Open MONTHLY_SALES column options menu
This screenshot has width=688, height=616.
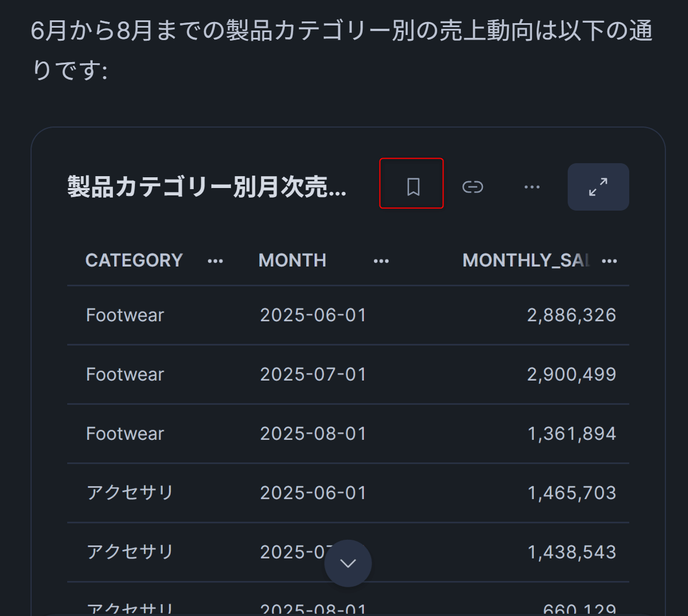pyautogui.click(x=609, y=261)
